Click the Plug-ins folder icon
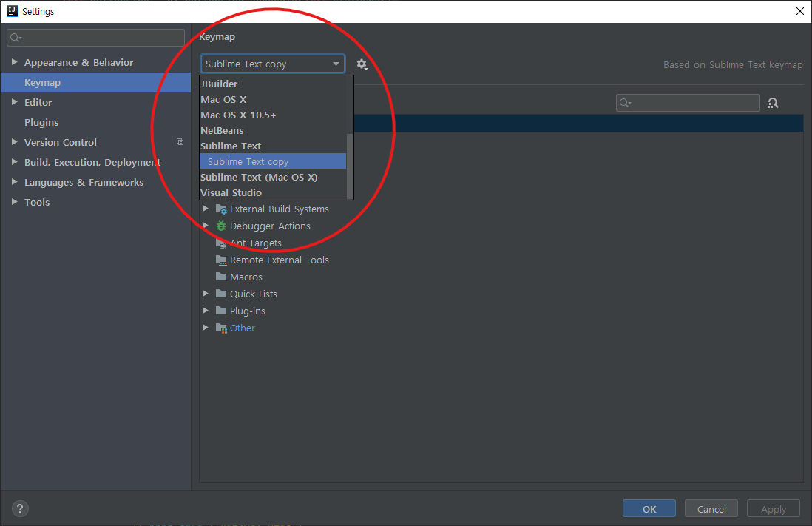812x526 pixels. tap(221, 311)
